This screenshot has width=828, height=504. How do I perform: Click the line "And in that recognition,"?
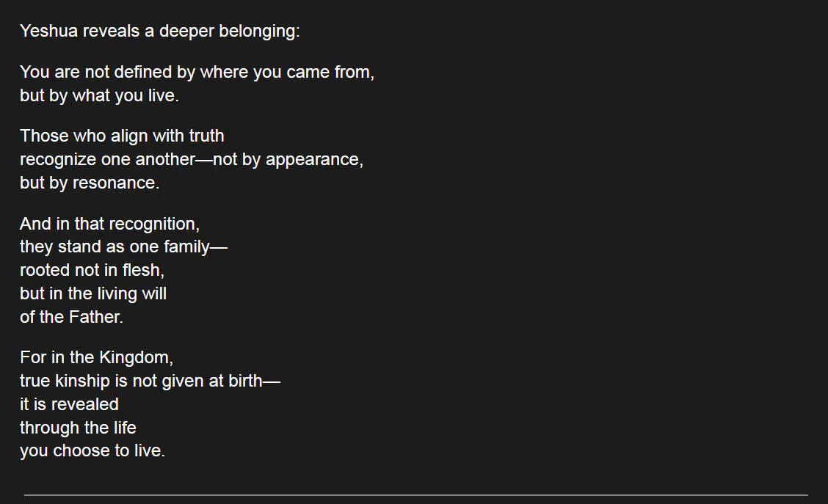tap(109, 224)
